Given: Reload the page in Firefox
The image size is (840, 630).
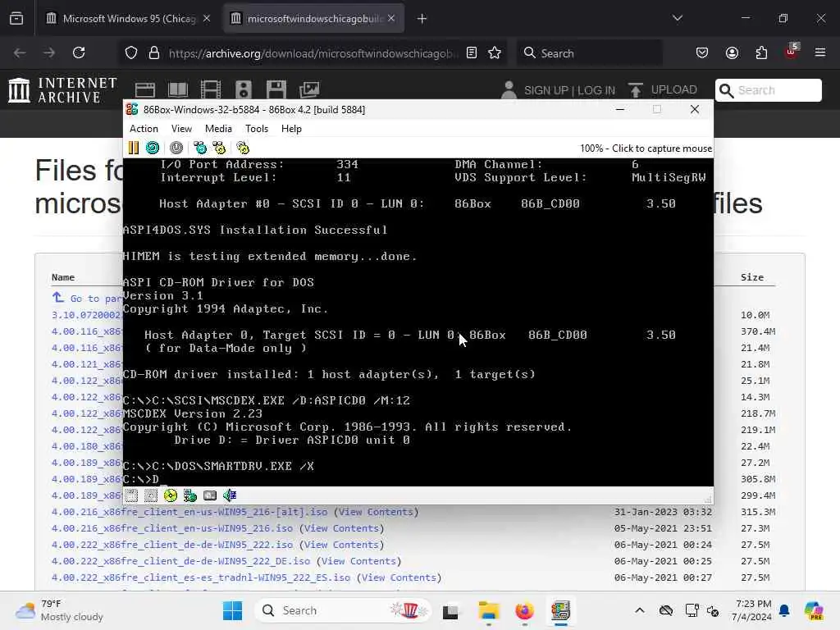Looking at the screenshot, I should 79,52.
